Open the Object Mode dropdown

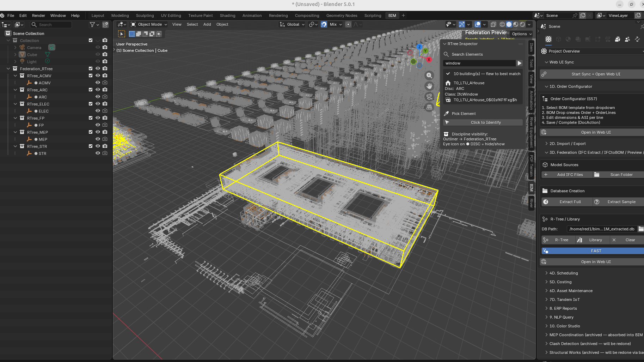[149, 24]
